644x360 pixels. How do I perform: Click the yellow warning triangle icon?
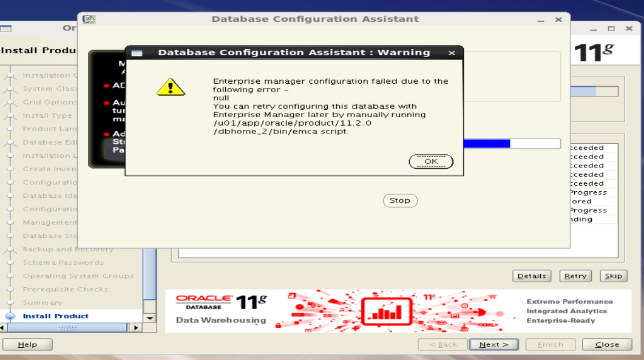tap(171, 87)
